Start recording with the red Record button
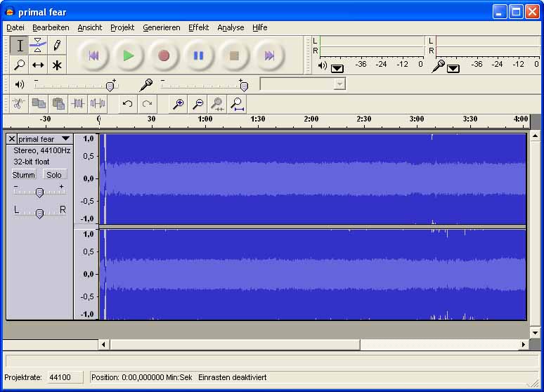The image size is (544, 392). pyautogui.click(x=164, y=55)
